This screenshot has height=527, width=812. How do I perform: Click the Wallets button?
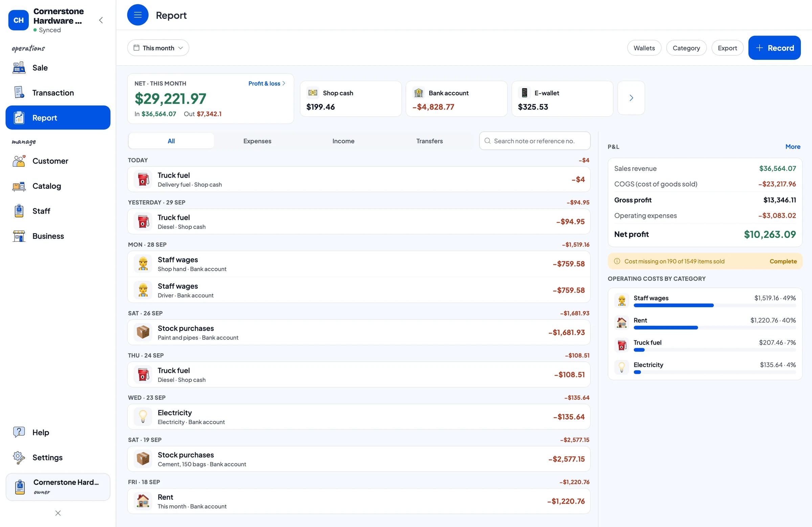[644, 48]
